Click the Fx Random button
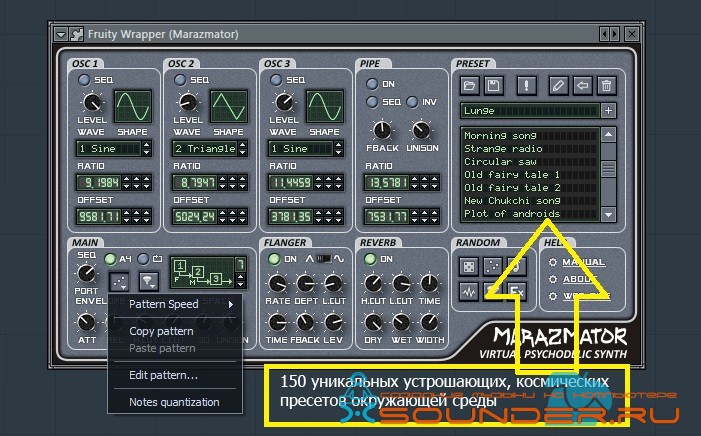 [x=517, y=292]
